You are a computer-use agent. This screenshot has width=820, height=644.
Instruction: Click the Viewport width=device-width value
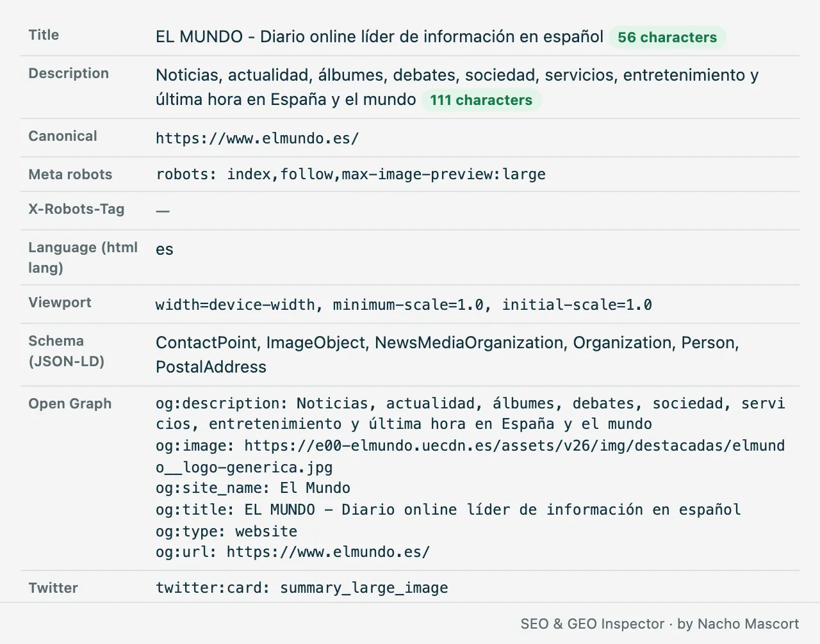(x=404, y=305)
